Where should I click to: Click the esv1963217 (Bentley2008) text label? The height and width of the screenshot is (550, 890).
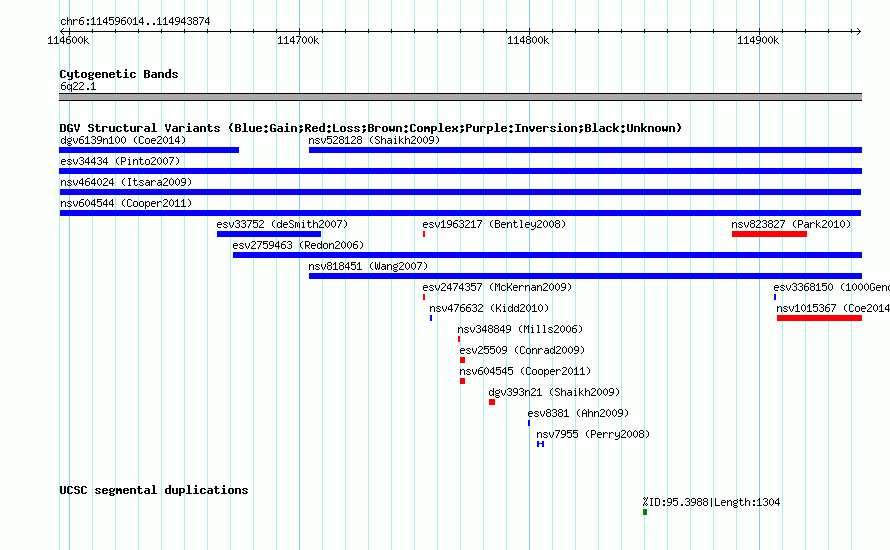pos(494,224)
